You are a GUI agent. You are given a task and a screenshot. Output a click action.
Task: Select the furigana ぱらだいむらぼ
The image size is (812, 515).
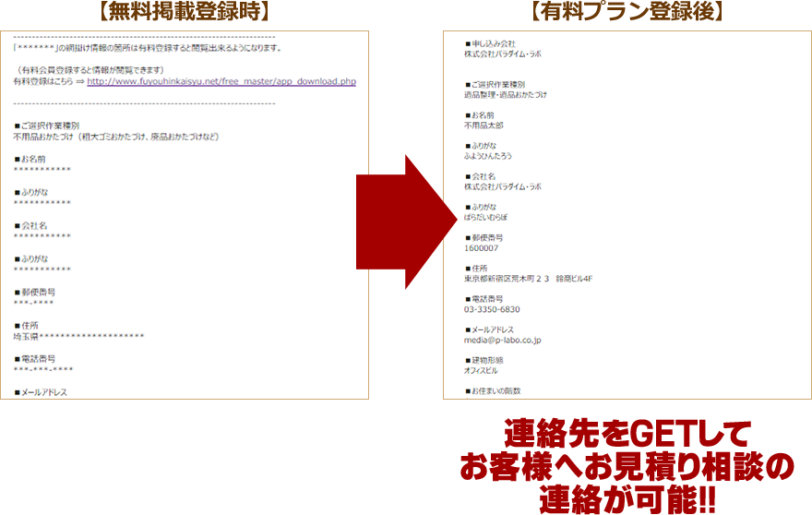click(485, 218)
